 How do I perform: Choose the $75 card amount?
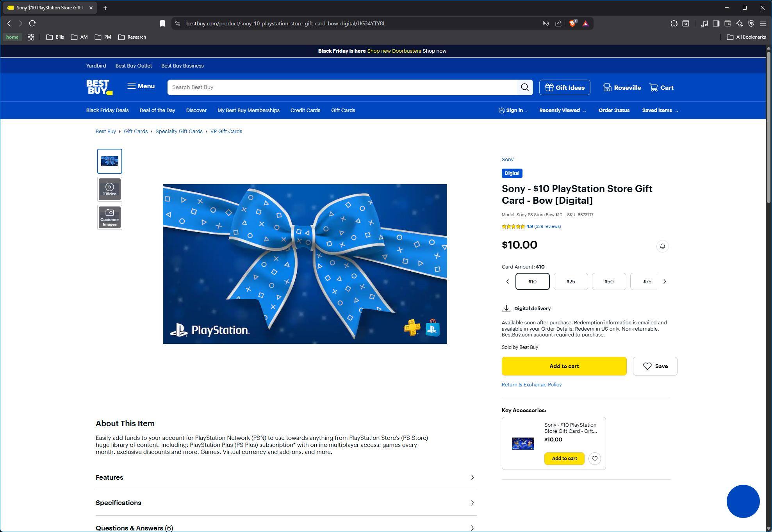(x=646, y=281)
